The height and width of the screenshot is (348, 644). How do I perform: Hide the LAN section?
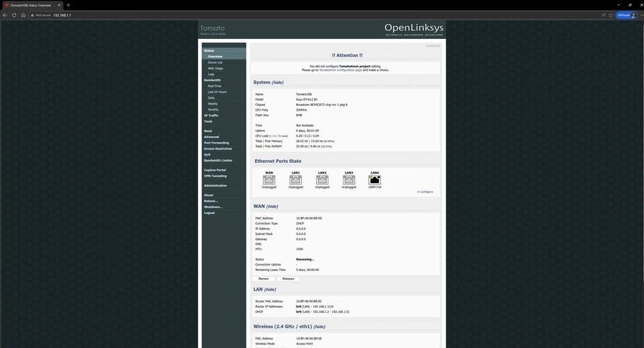point(270,290)
